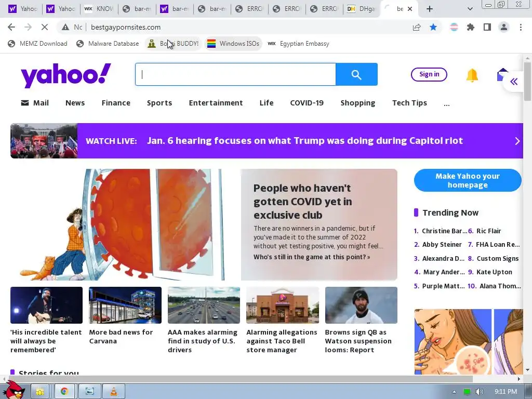The image size is (532, 399).
Task: Open the extensions puzzle icon
Action: [x=471, y=27]
